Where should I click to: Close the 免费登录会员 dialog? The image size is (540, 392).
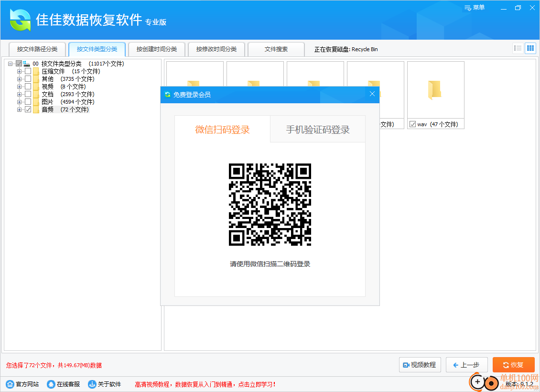pos(372,94)
